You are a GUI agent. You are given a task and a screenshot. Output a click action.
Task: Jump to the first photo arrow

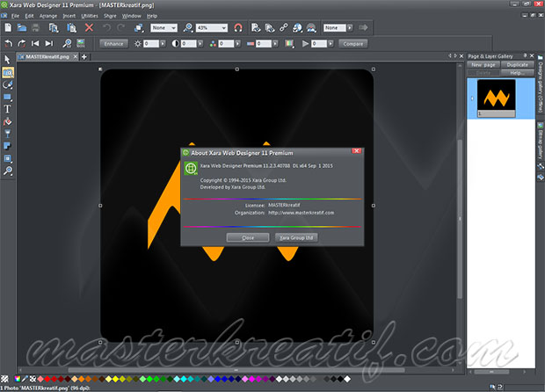coord(35,43)
